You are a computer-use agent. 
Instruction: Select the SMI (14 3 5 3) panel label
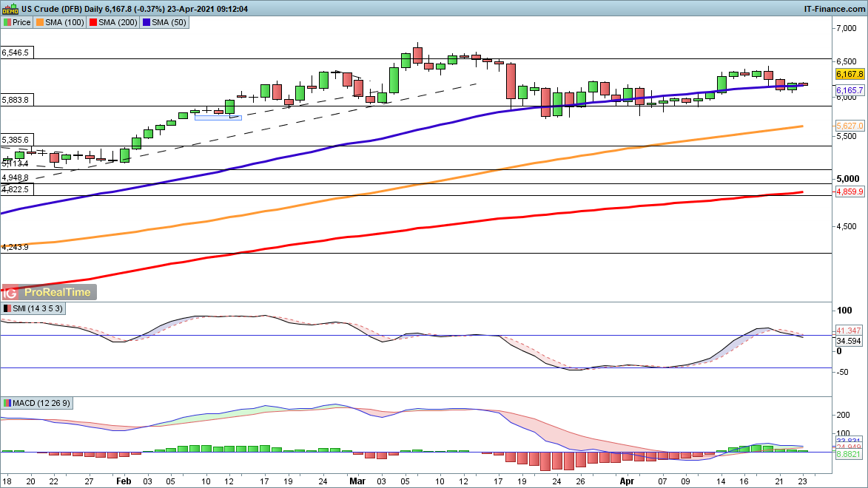tap(37, 308)
